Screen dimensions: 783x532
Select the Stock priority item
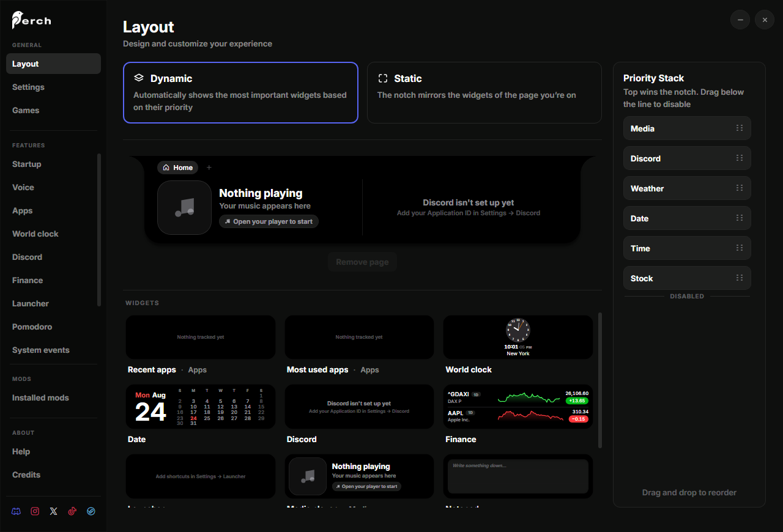pyautogui.click(x=687, y=278)
